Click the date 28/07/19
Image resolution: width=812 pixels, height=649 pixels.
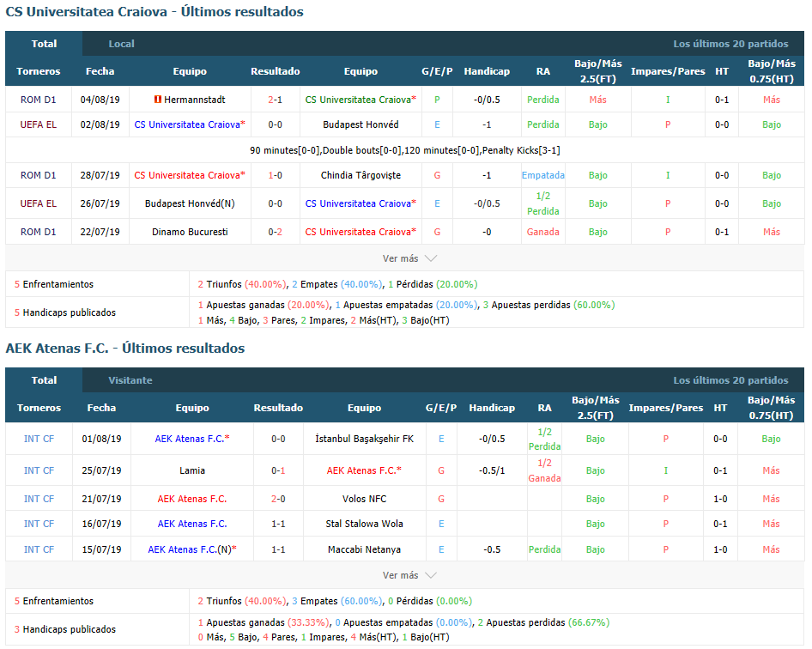coord(100,175)
